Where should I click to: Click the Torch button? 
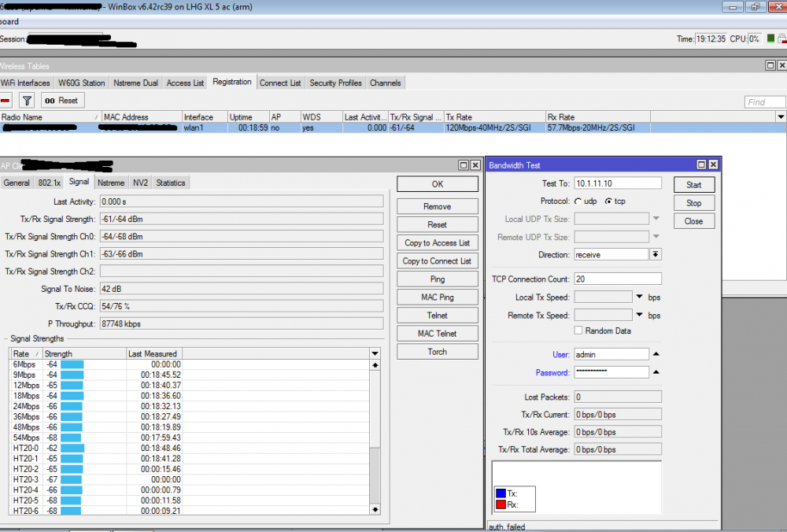click(x=437, y=352)
